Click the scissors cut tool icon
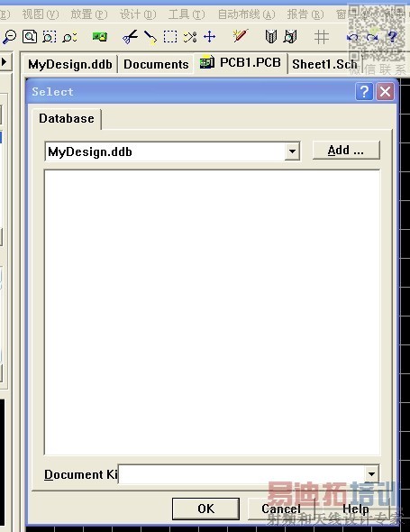Viewport: 410px width, 532px height. click(x=131, y=37)
